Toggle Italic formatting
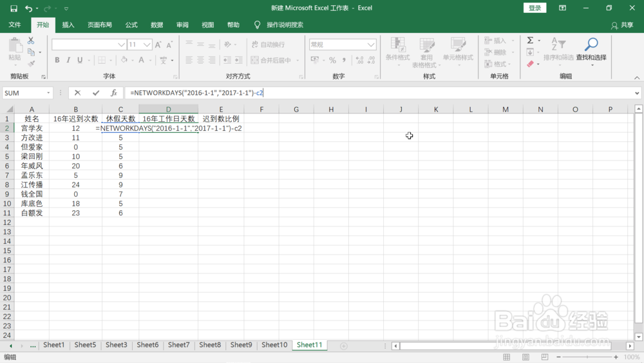 coord(68,60)
